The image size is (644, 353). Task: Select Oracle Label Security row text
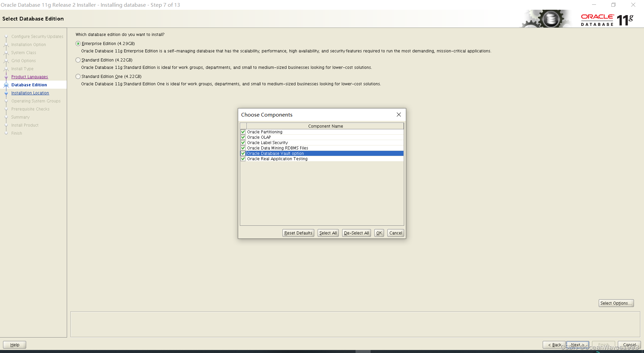pyautogui.click(x=267, y=143)
